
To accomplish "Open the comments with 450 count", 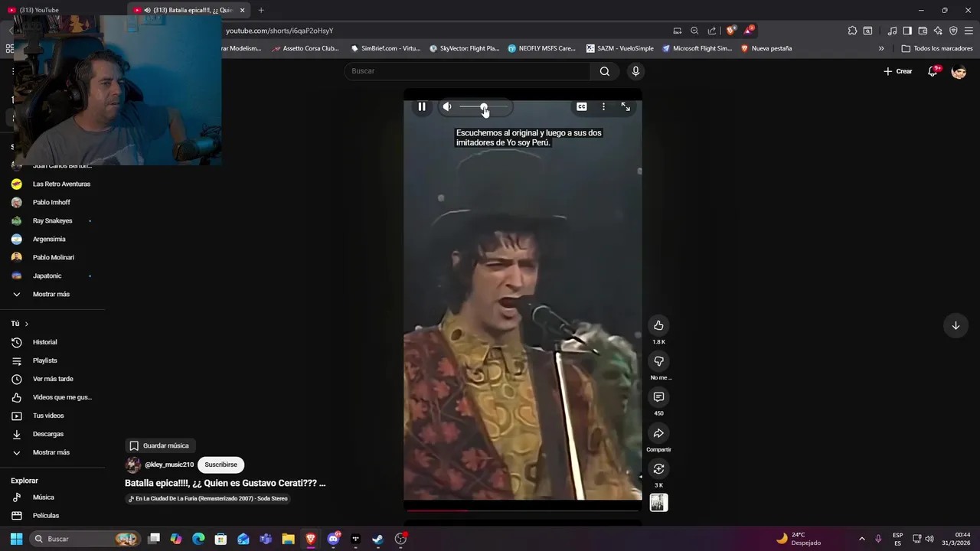I will point(658,397).
